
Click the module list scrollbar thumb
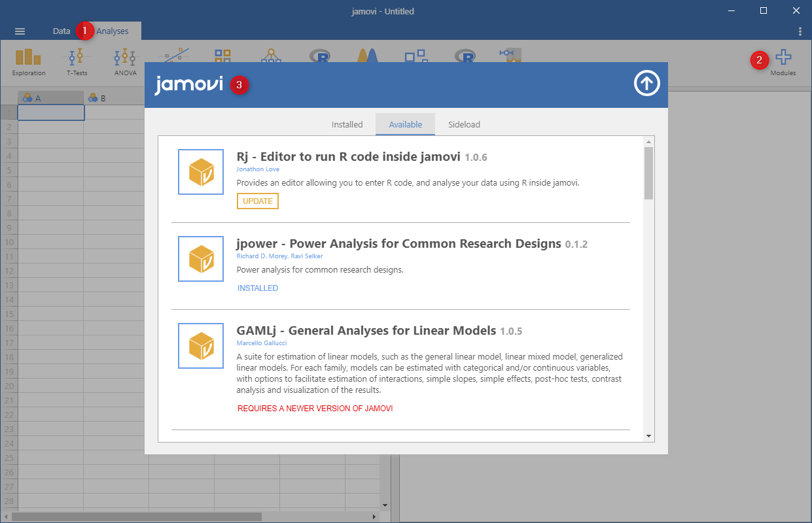pyautogui.click(x=648, y=173)
